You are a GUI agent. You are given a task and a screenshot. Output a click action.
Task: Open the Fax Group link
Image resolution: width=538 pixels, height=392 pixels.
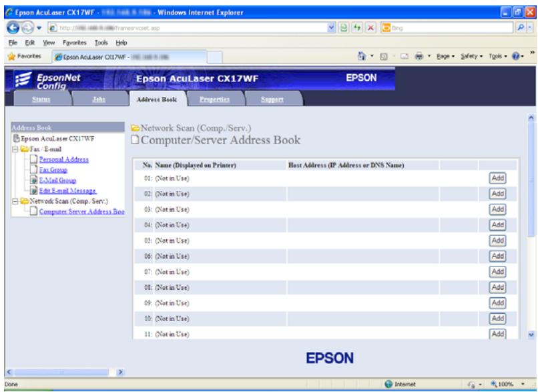[x=53, y=170]
